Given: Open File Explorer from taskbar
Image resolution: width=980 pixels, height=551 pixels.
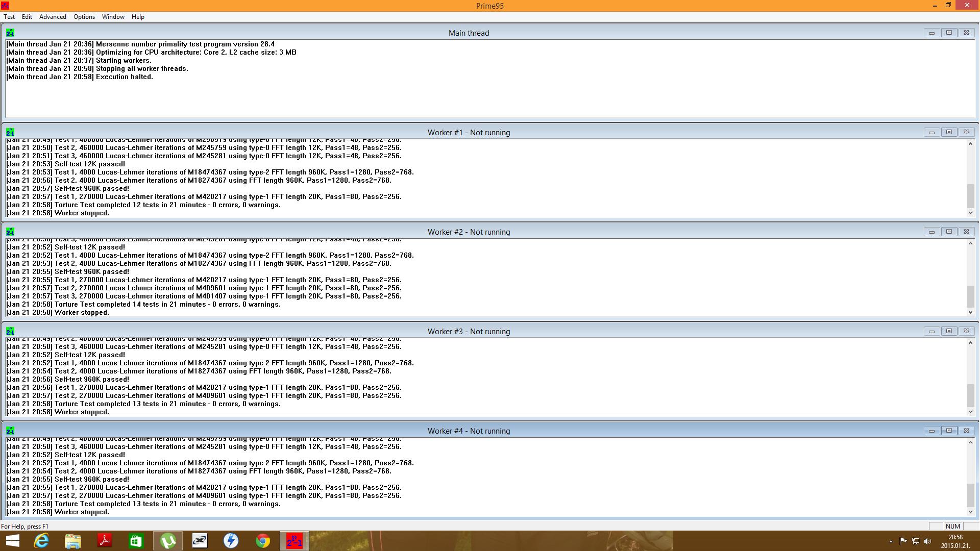Looking at the screenshot, I should [x=73, y=541].
